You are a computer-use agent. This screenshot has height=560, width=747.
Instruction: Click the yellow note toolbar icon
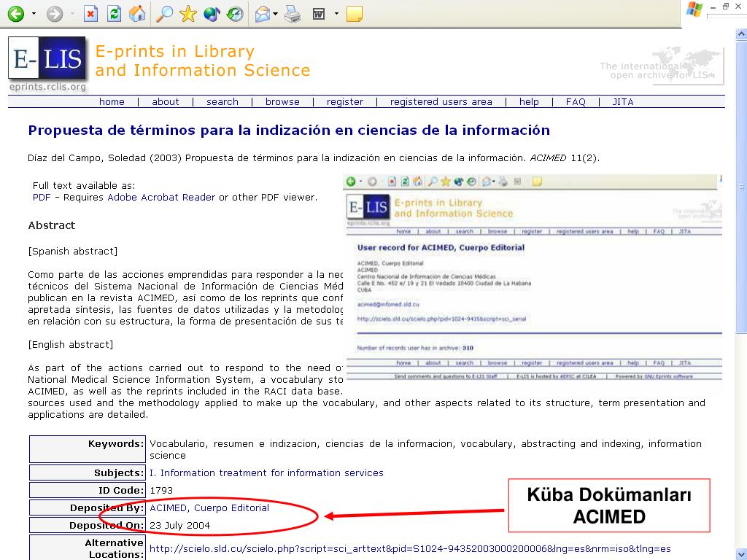[355, 14]
